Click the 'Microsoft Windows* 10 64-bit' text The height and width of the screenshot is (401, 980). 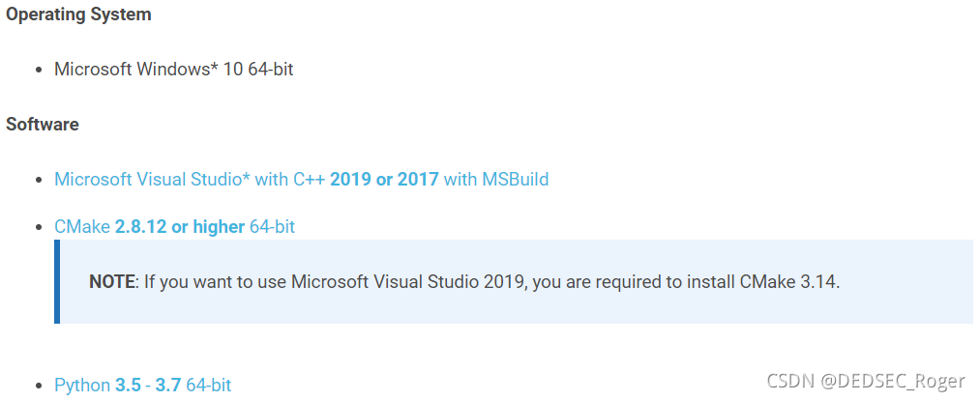point(174,69)
